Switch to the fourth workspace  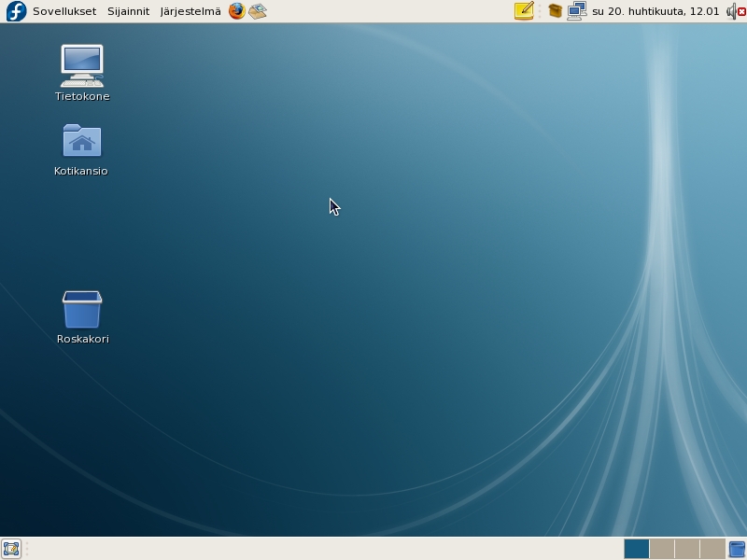[x=712, y=549]
